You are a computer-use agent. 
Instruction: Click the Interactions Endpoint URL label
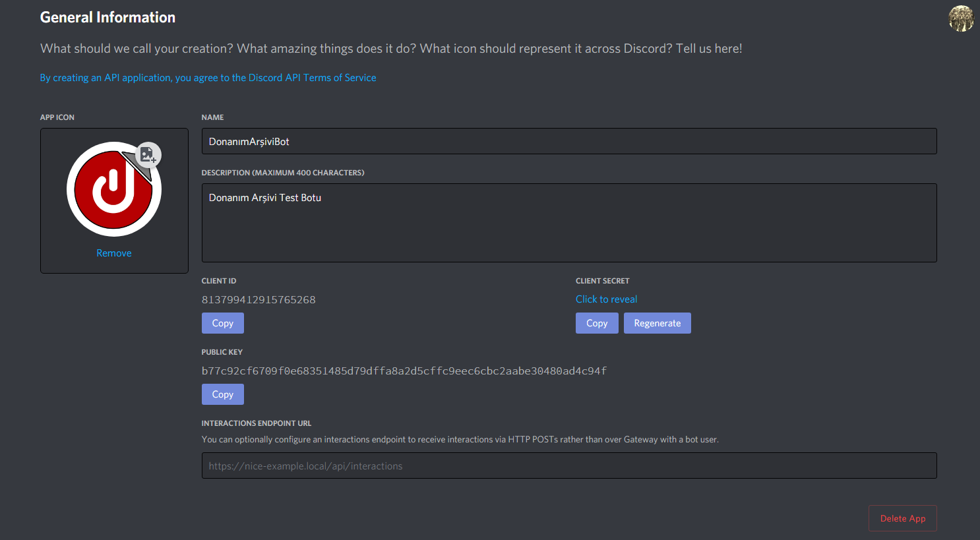256,423
